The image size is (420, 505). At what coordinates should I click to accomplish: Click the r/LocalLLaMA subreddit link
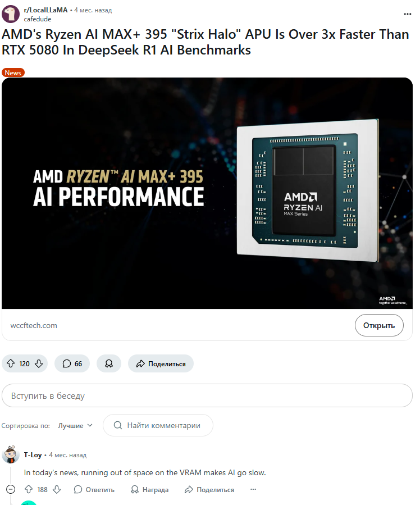pos(45,10)
